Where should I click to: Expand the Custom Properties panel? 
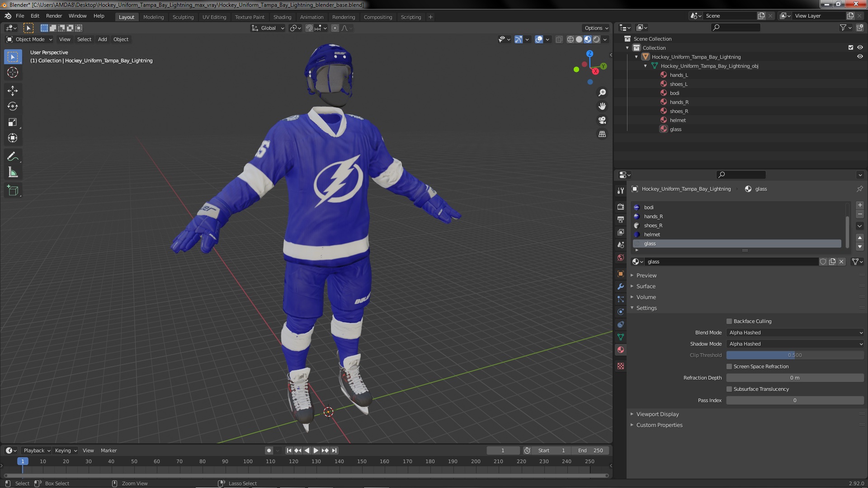pyautogui.click(x=659, y=425)
